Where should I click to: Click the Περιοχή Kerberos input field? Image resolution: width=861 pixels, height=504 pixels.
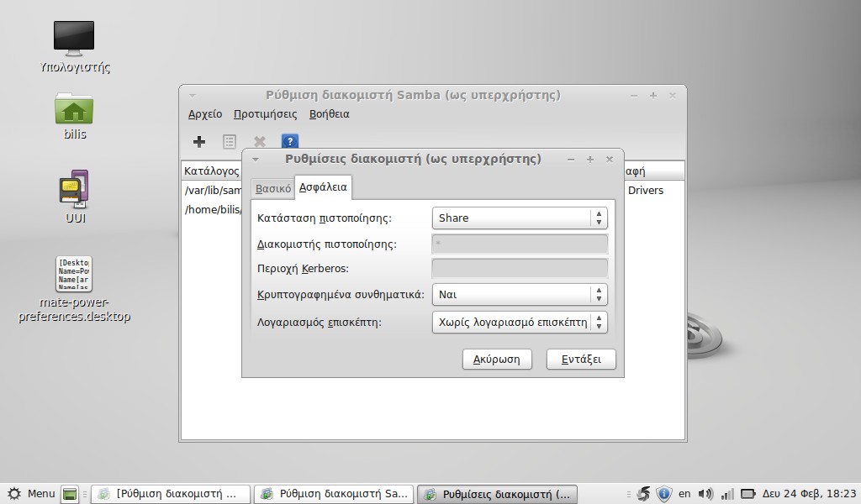click(520, 268)
